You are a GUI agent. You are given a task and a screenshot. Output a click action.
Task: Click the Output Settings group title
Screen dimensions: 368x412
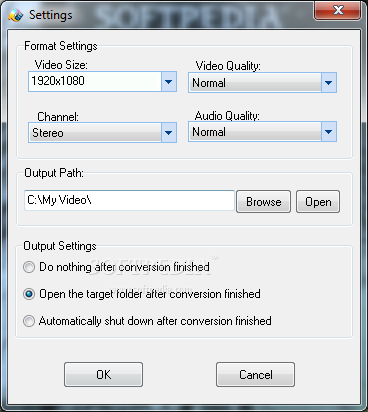point(60,246)
